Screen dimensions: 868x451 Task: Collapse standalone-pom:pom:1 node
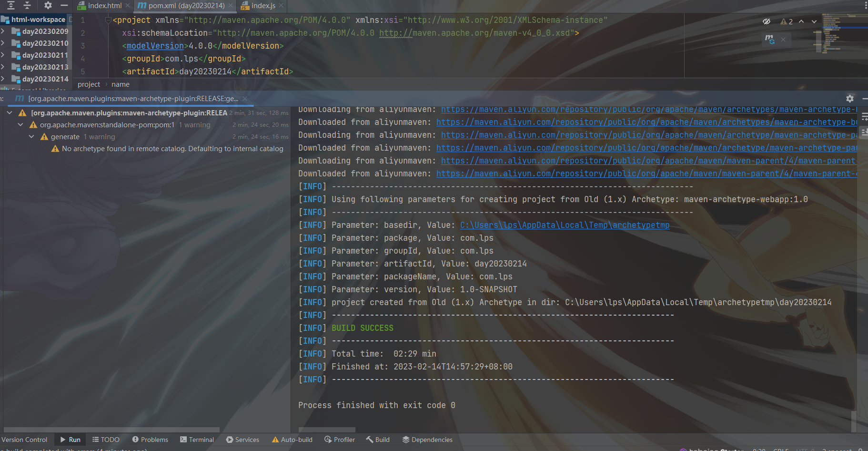(x=20, y=125)
